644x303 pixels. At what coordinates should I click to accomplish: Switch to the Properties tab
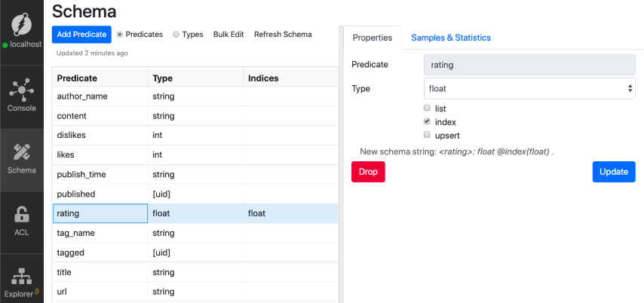[373, 38]
